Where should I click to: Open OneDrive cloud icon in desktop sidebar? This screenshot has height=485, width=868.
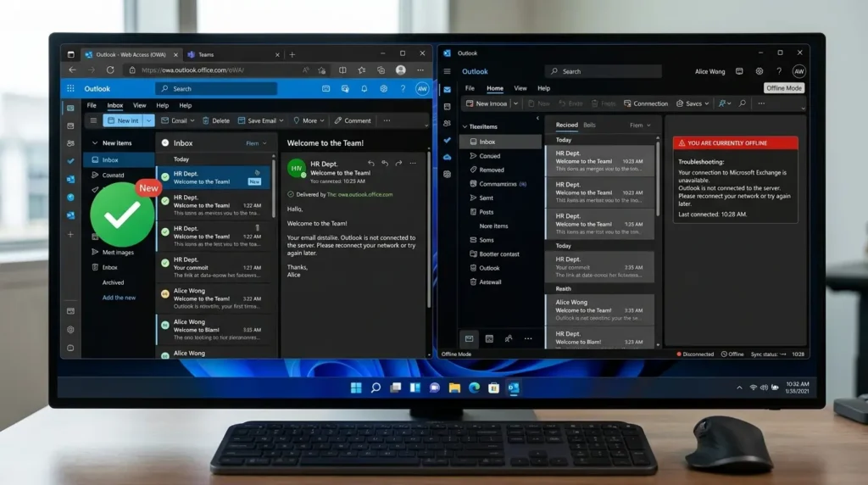click(x=448, y=157)
